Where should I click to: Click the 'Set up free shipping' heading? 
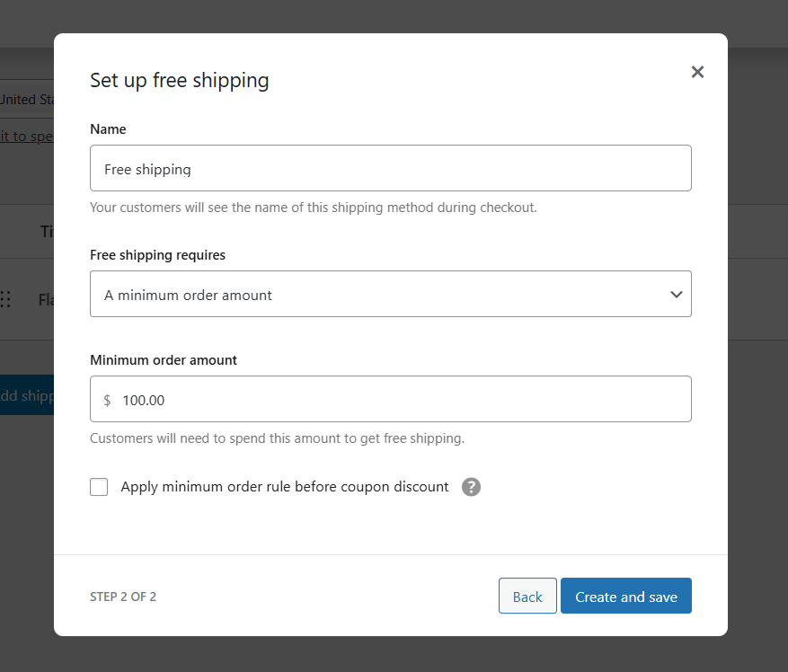(180, 81)
